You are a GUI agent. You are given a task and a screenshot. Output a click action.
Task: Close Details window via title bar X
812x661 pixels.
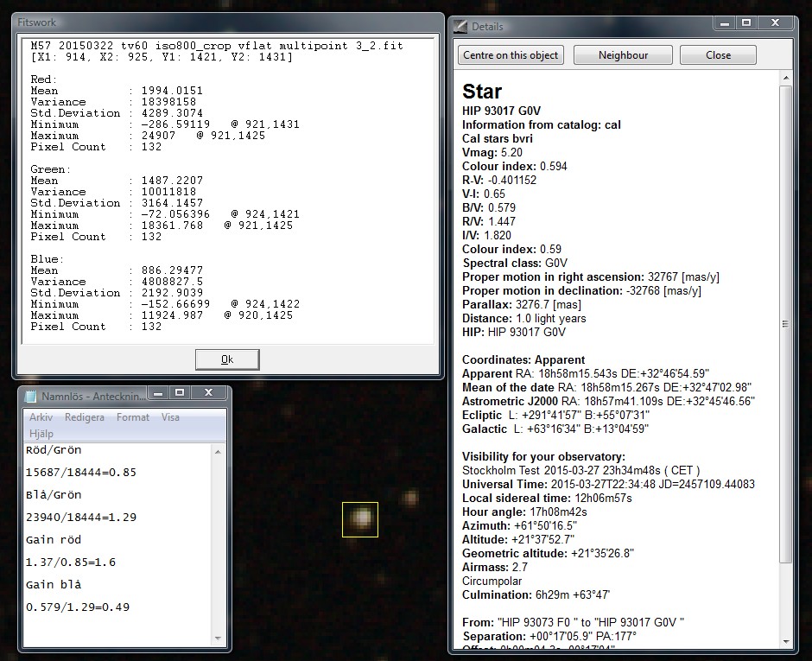[775, 22]
